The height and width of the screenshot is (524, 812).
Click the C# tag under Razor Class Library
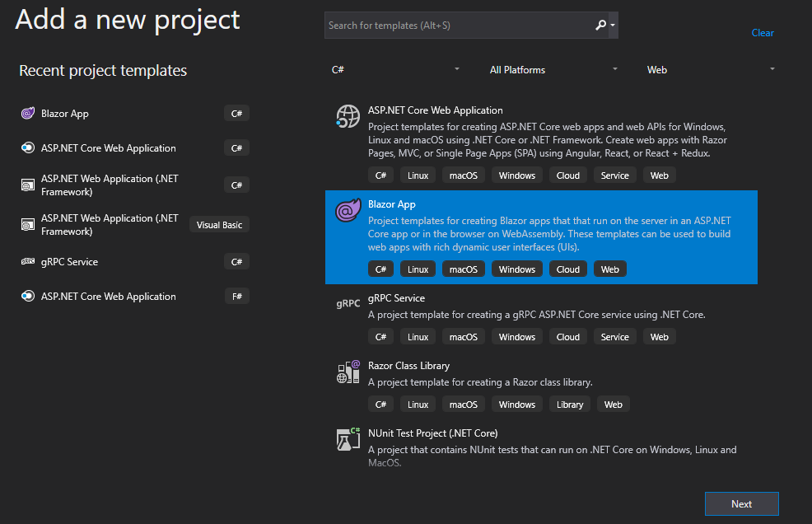pyautogui.click(x=380, y=405)
